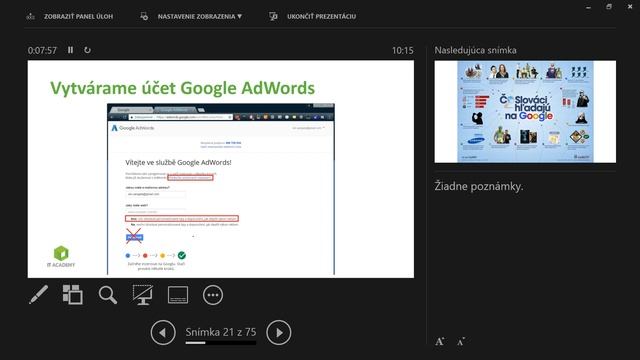Click the next slide thumbnail preview
The image size is (640, 360).
click(525, 112)
